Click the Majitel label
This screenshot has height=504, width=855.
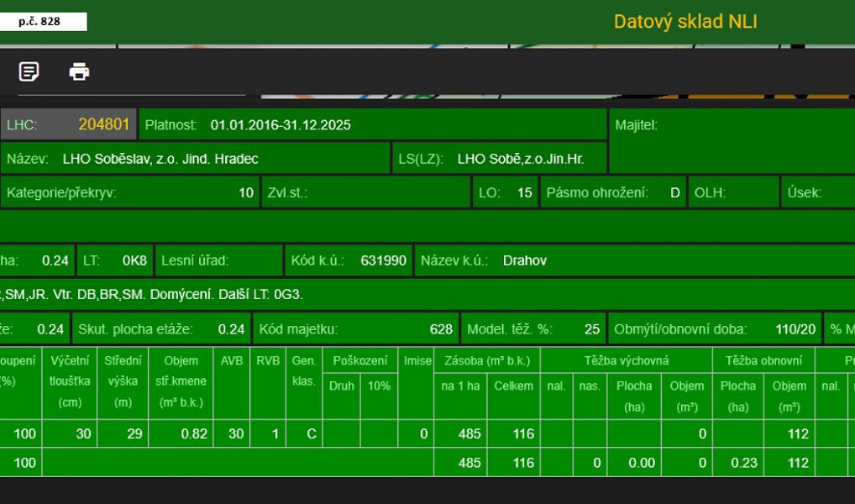click(x=637, y=125)
